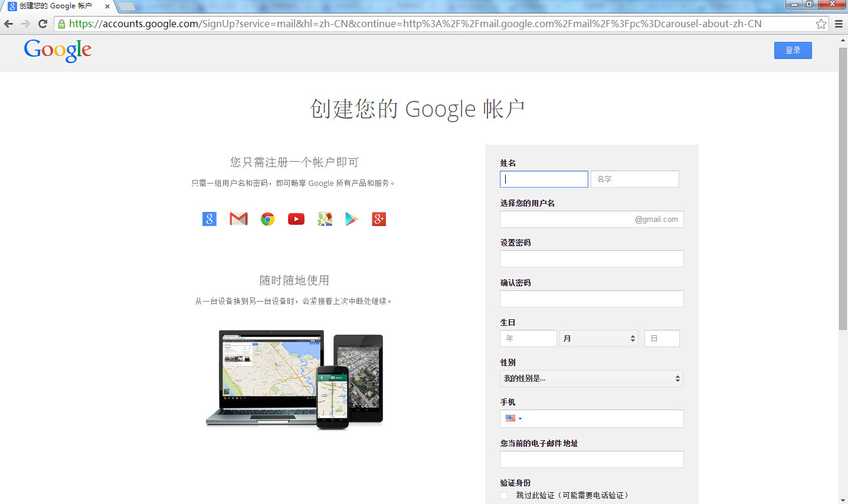Click the 名字 input field
The image size is (848, 504).
click(635, 179)
